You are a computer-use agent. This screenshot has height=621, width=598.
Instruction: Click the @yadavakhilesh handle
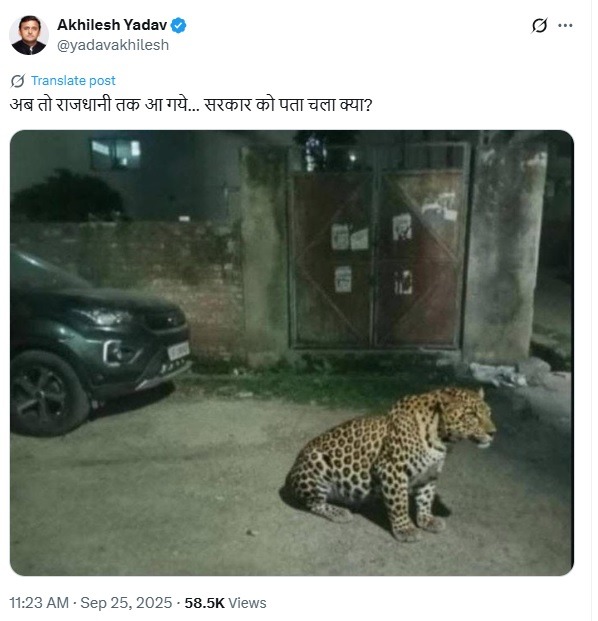pyautogui.click(x=113, y=45)
